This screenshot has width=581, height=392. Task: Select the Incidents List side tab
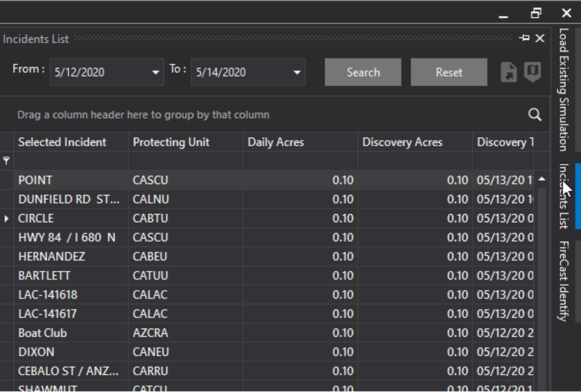[563, 196]
